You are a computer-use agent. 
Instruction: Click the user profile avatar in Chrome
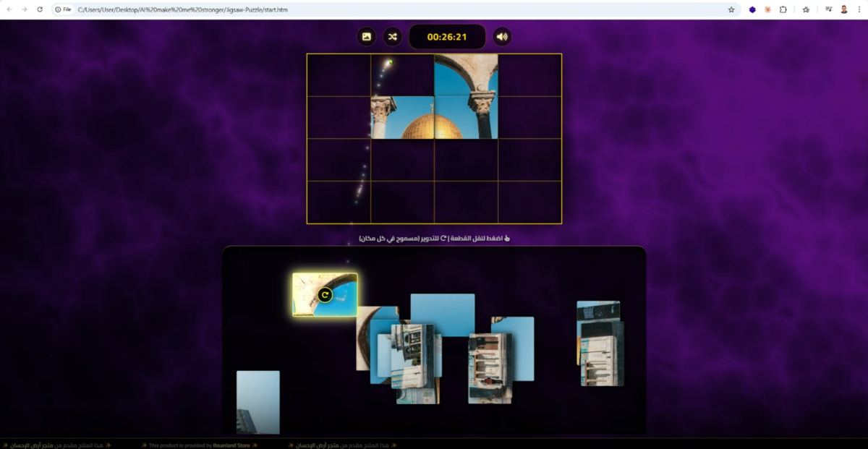[844, 9]
